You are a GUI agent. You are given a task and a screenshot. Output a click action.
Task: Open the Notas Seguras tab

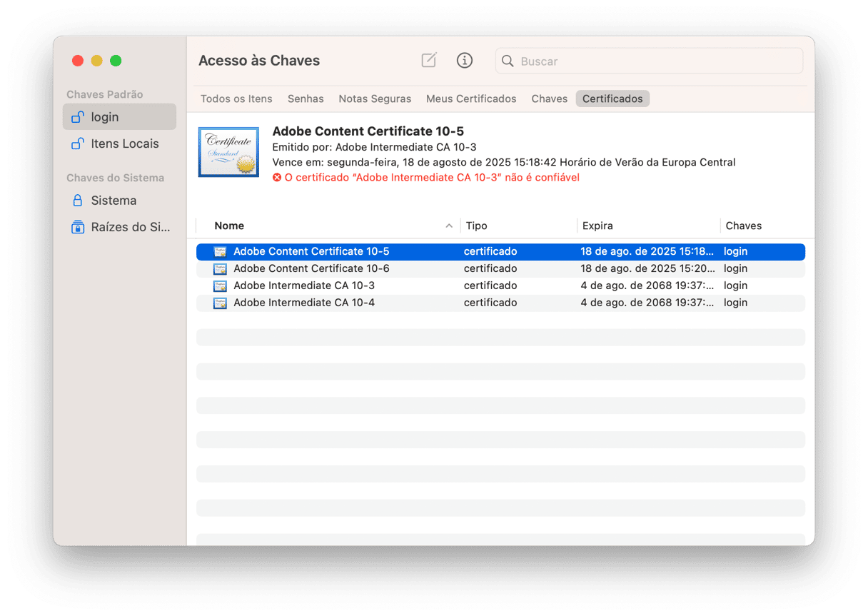[x=375, y=99]
